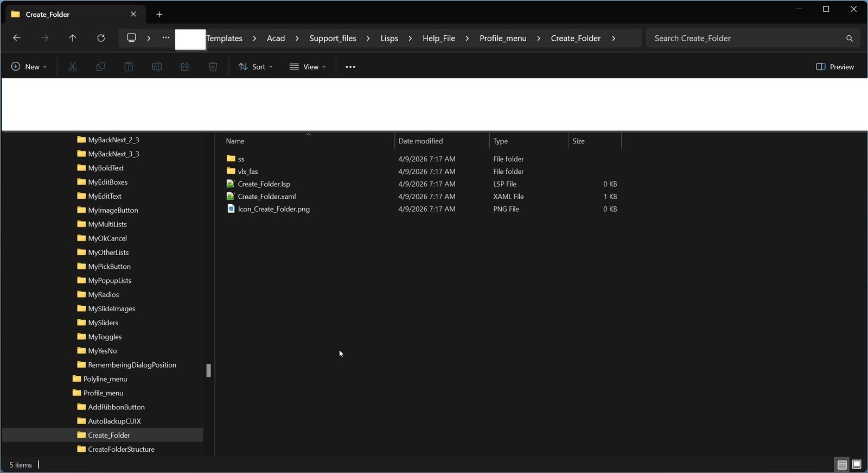The height and width of the screenshot is (473, 868).
Task: Select the Create_Folder tab
Action: [x=71, y=15]
